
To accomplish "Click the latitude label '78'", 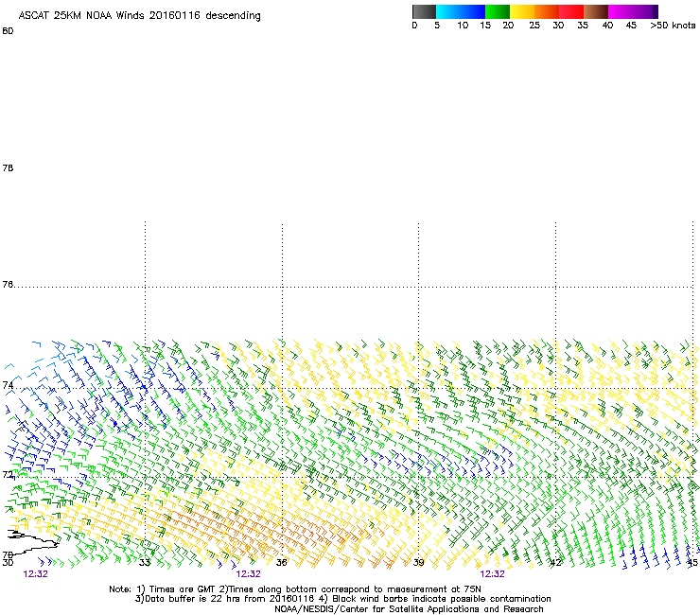I will coord(8,167).
